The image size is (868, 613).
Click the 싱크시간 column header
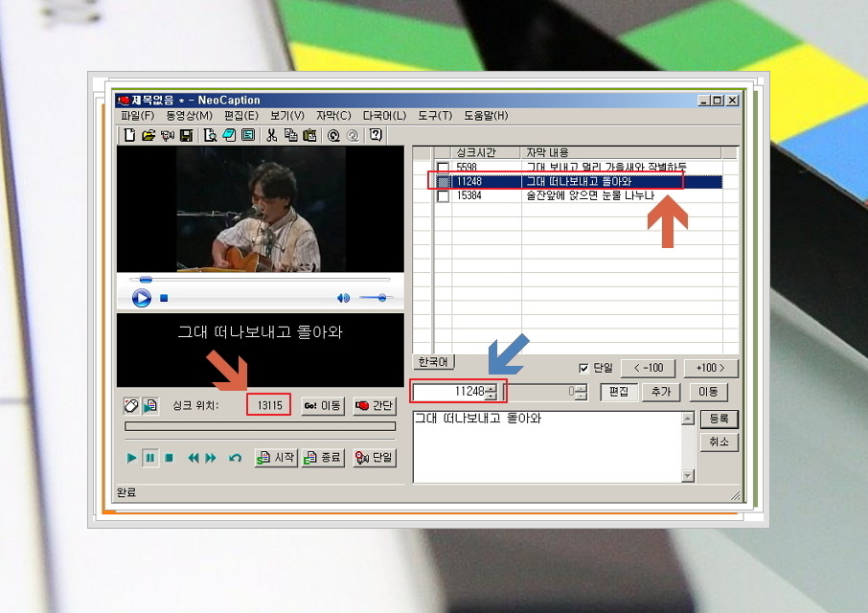click(x=486, y=152)
